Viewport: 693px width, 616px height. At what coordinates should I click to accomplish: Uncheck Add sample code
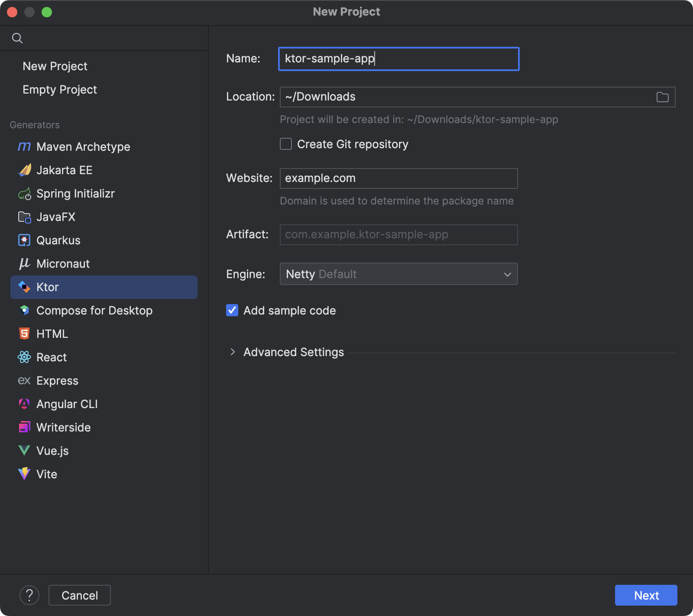[232, 310]
